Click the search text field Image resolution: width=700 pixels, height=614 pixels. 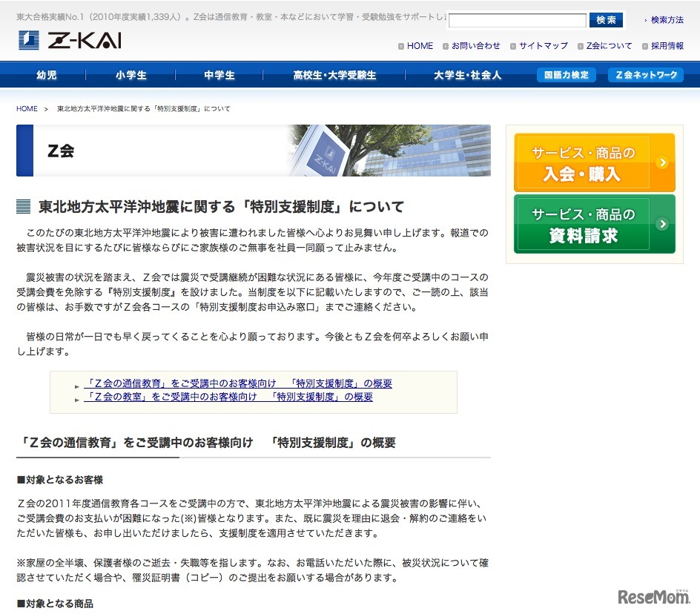pyautogui.click(x=517, y=20)
